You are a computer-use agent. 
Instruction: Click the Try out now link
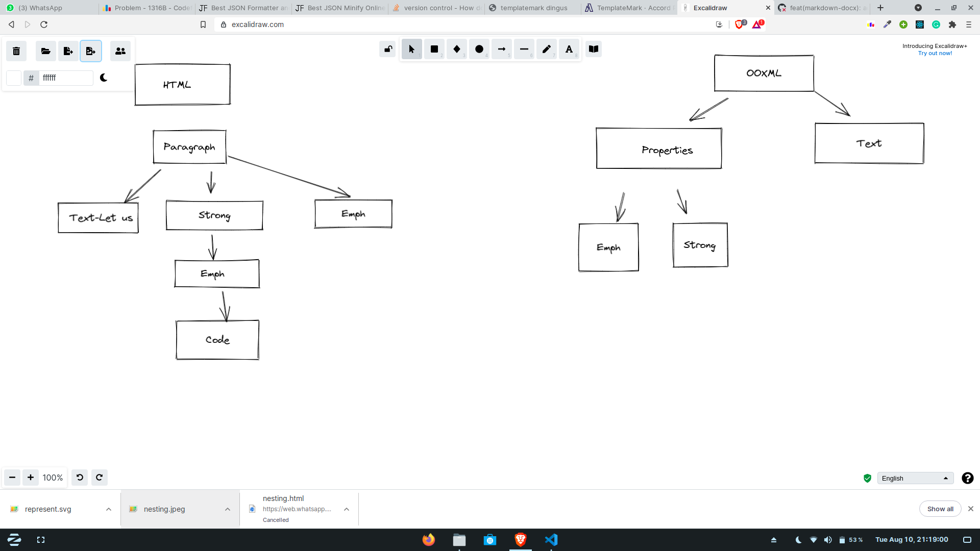click(935, 53)
